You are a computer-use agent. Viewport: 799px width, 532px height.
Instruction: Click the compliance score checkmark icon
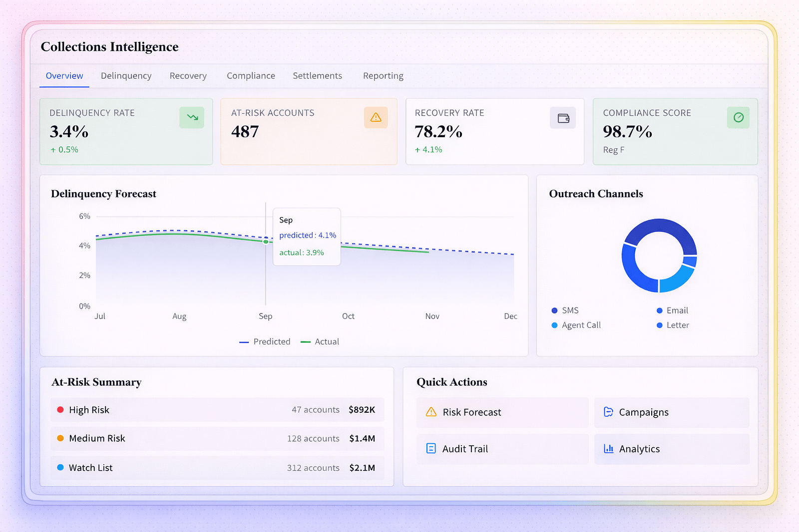tap(738, 118)
